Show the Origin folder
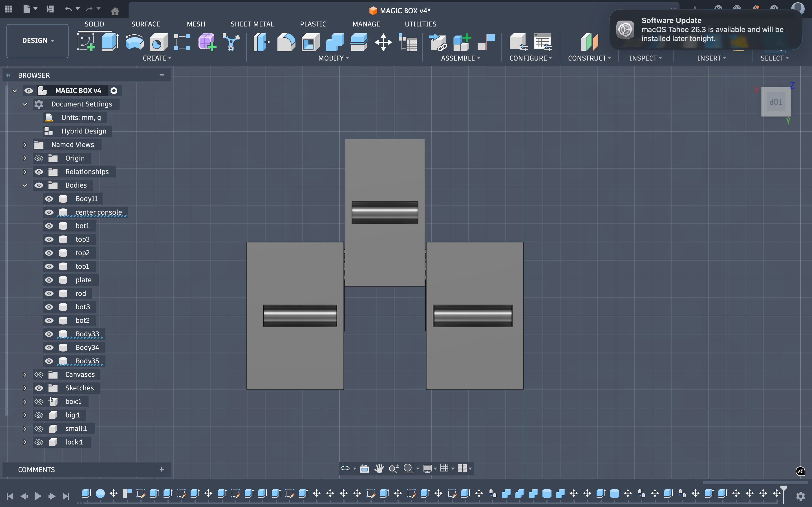812x507 pixels. point(39,158)
